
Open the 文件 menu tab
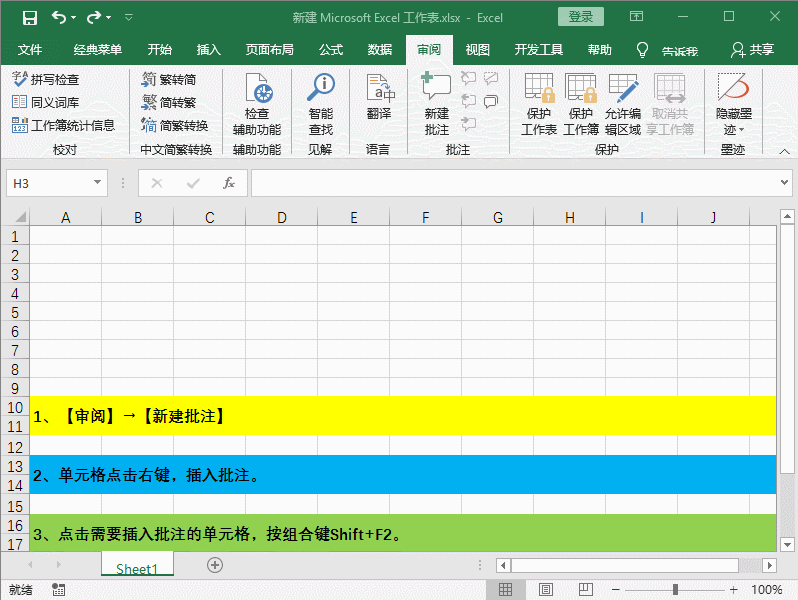click(x=30, y=50)
